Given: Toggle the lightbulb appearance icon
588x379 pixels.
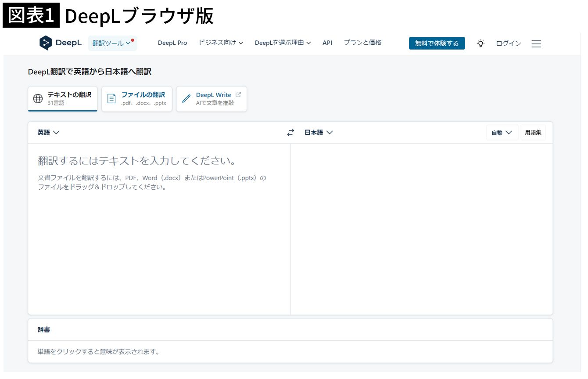Looking at the screenshot, I should (481, 43).
